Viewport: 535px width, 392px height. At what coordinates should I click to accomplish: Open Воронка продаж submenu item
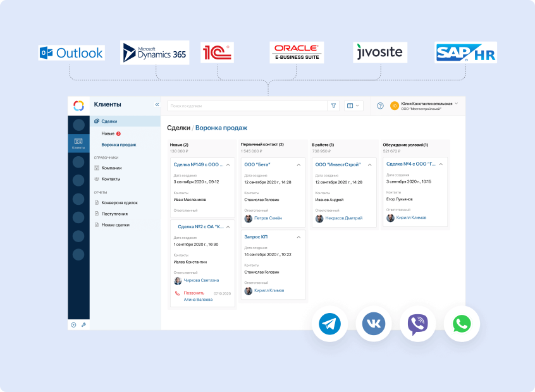pyautogui.click(x=119, y=145)
